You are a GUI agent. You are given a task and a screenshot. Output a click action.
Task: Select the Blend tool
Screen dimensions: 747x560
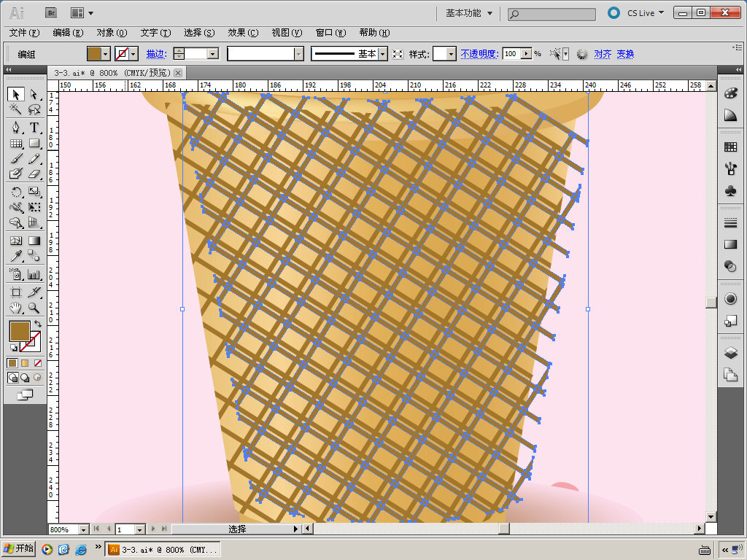coord(34,256)
